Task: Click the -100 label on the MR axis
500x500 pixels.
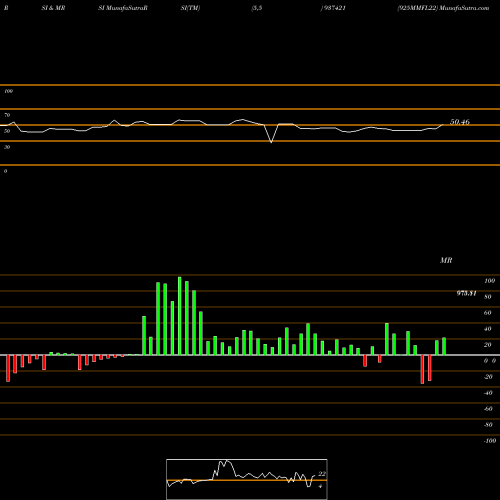Action: (x=490, y=441)
